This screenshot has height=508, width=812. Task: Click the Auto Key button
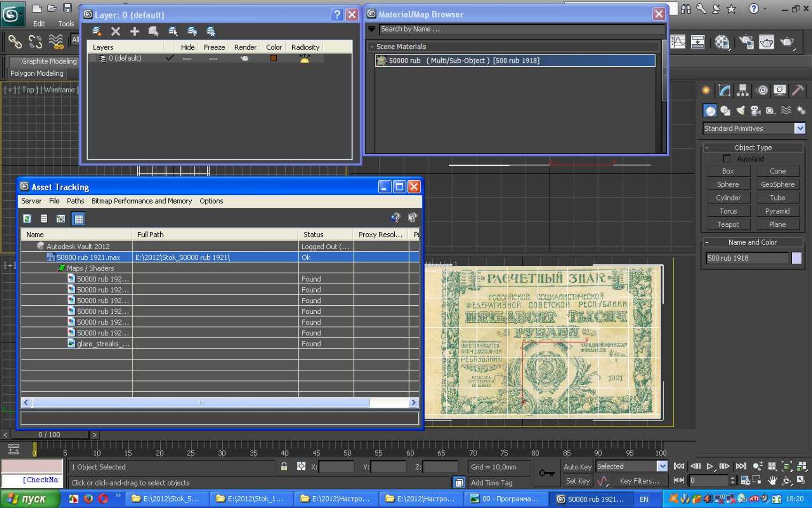(577, 467)
